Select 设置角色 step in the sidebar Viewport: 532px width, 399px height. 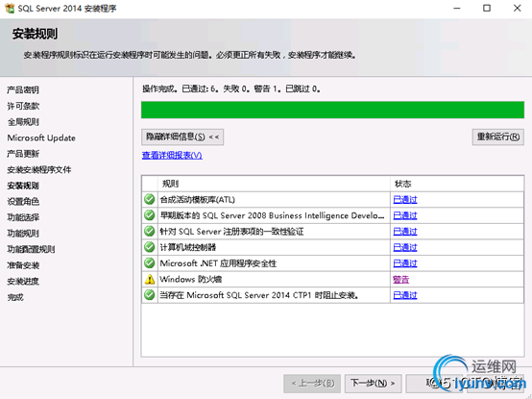(23, 202)
